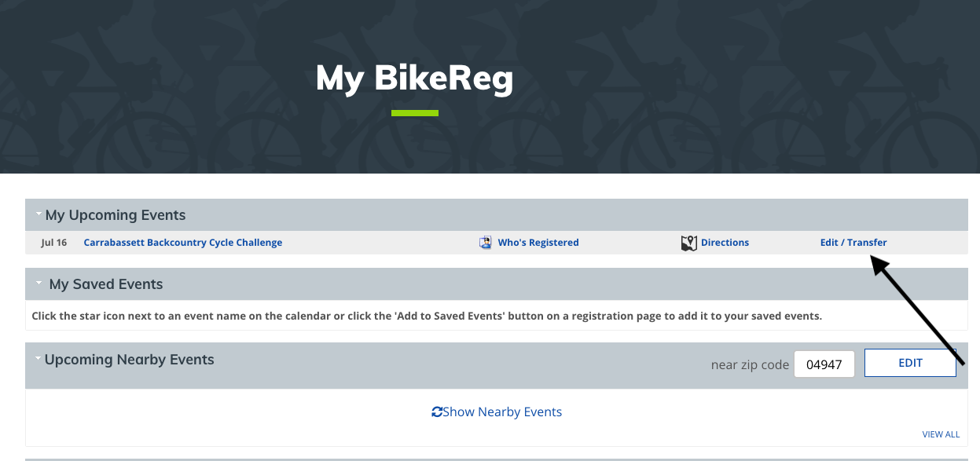Click the Upcoming Nearby Events header title
The width and height of the screenshot is (980, 461).
click(x=130, y=360)
